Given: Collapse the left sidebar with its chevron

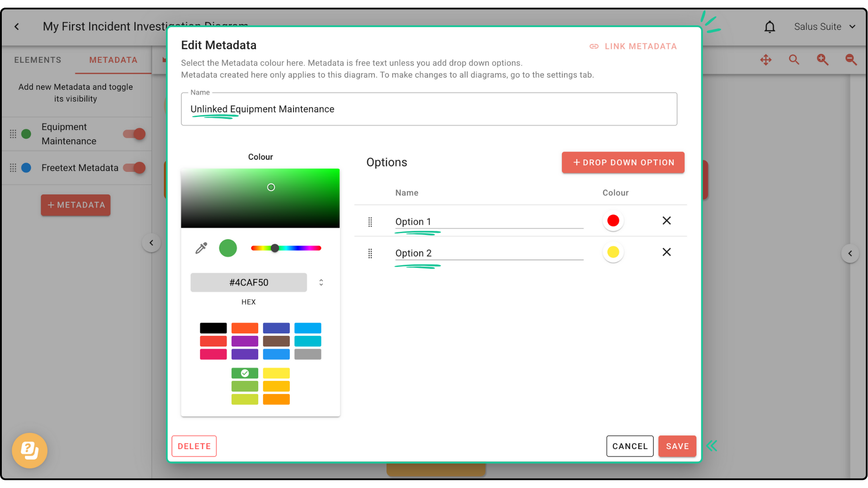Looking at the screenshot, I should (x=151, y=243).
